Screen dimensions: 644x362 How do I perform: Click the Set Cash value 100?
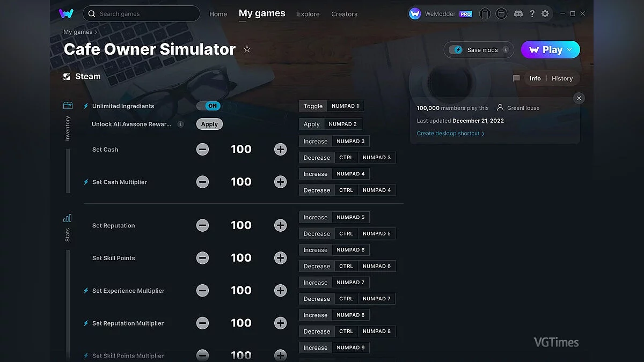pos(241,150)
